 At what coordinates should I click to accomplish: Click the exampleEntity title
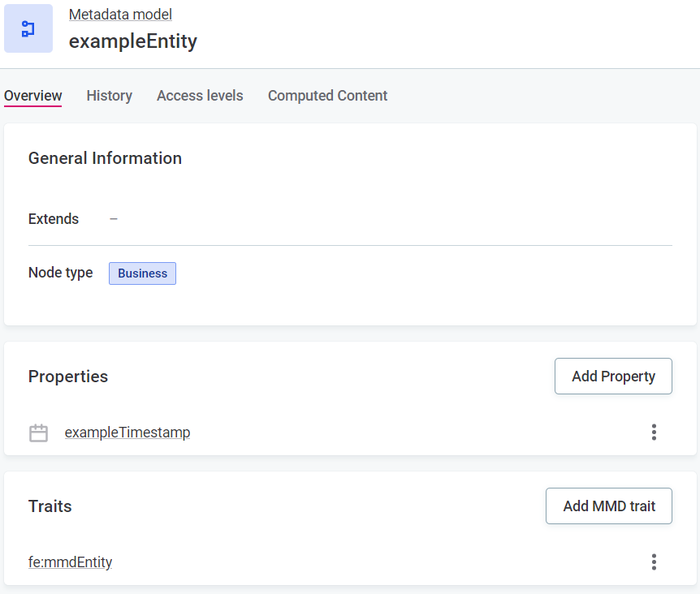133,41
